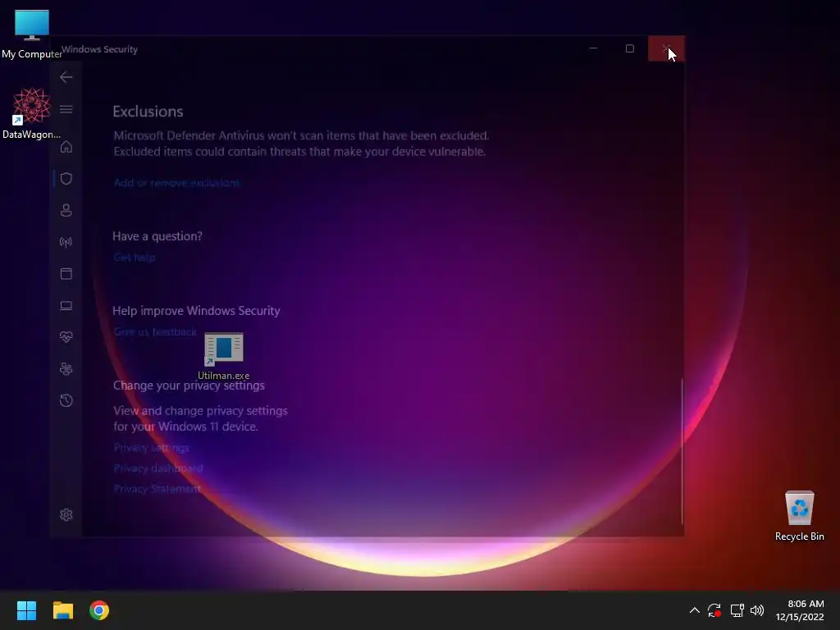Open Protection history clock icon

coord(66,400)
